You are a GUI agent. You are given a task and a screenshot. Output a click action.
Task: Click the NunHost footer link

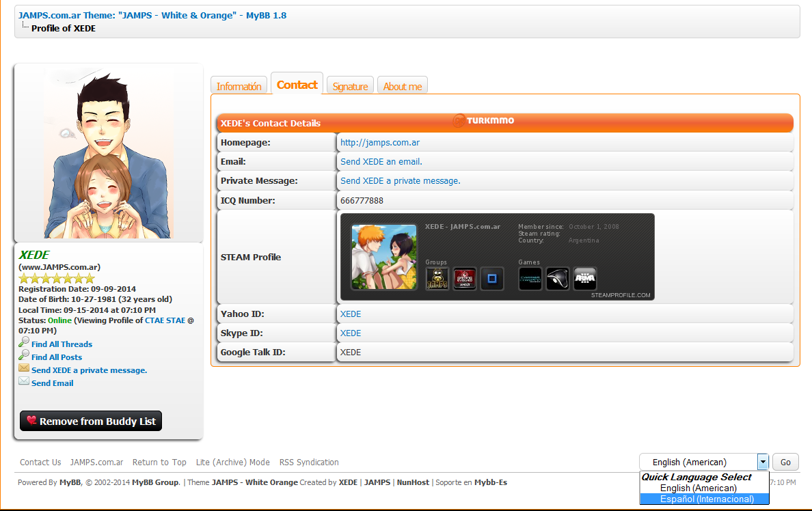point(414,482)
